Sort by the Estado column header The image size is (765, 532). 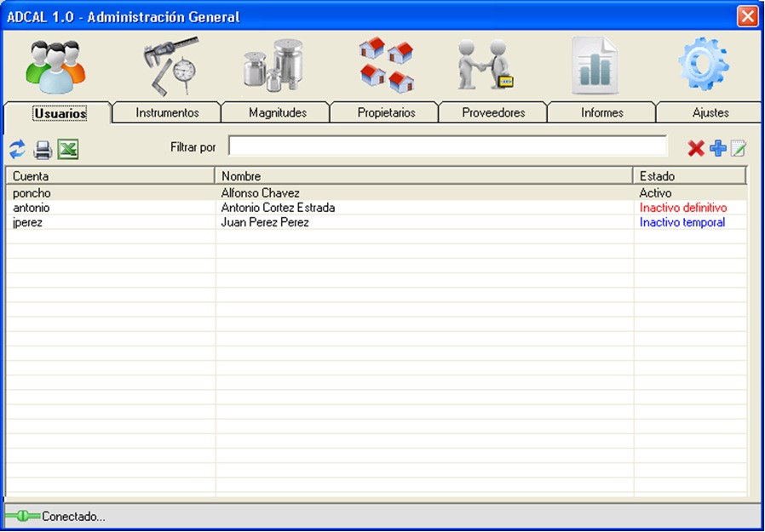(689, 176)
